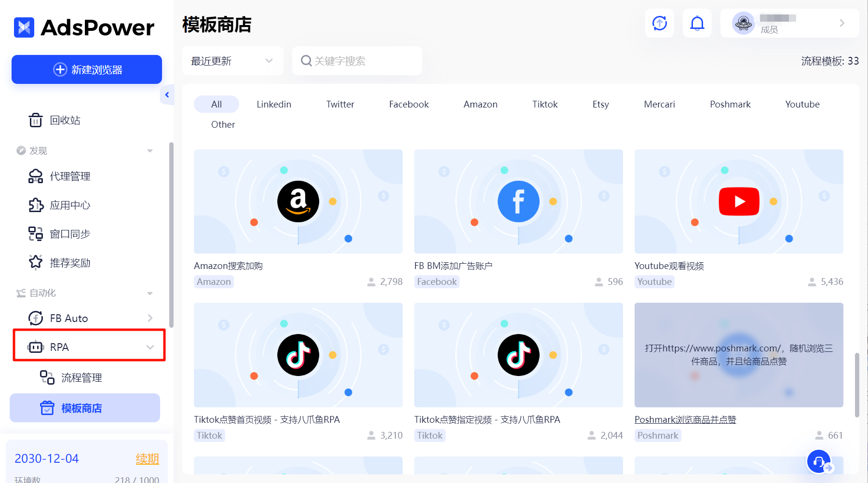Select the Tiktok category tab
This screenshot has width=868, height=483.
[545, 104]
